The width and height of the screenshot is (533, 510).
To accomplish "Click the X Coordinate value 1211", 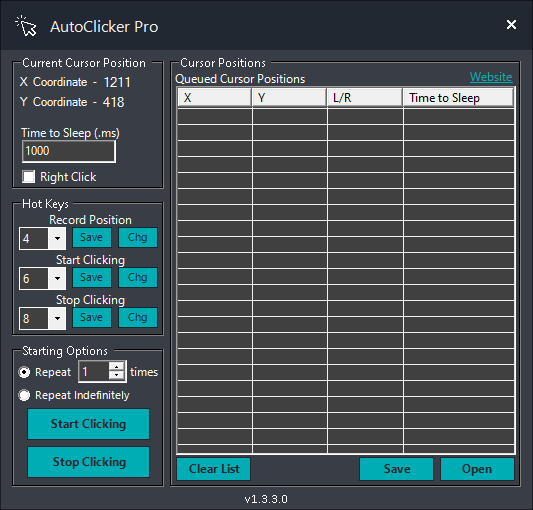I will [117, 82].
